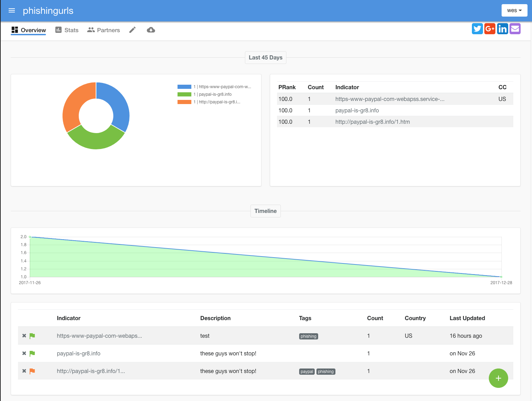Click the Last Updated column header
Screen dimensions: 532x401
click(467, 318)
